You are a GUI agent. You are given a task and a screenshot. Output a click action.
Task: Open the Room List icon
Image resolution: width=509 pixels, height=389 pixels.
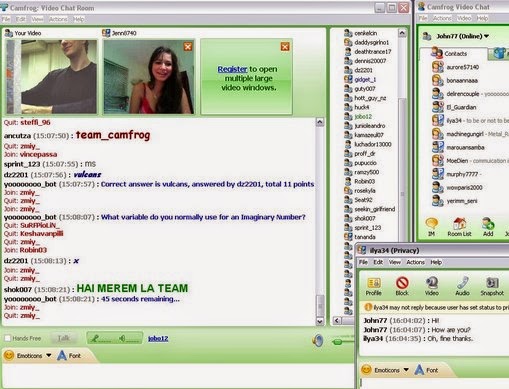(459, 227)
